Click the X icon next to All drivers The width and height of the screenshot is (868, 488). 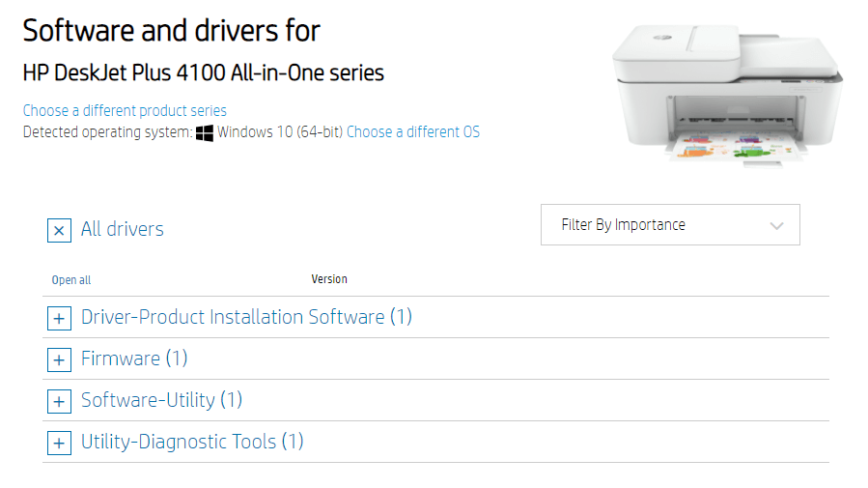pos(59,230)
